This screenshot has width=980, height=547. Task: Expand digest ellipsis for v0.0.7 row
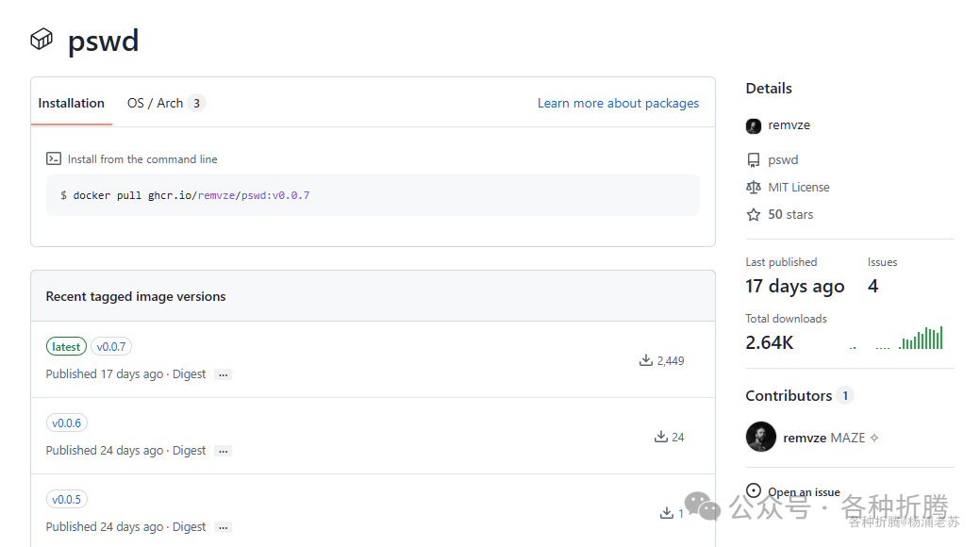(224, 374)
